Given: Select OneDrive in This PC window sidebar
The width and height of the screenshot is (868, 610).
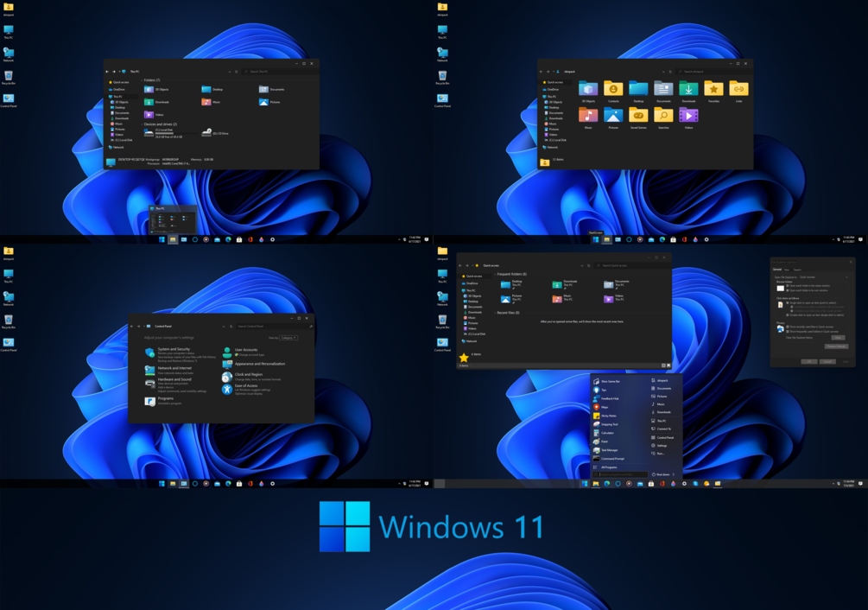Looking at the screenshot, I should coord(117,89).
